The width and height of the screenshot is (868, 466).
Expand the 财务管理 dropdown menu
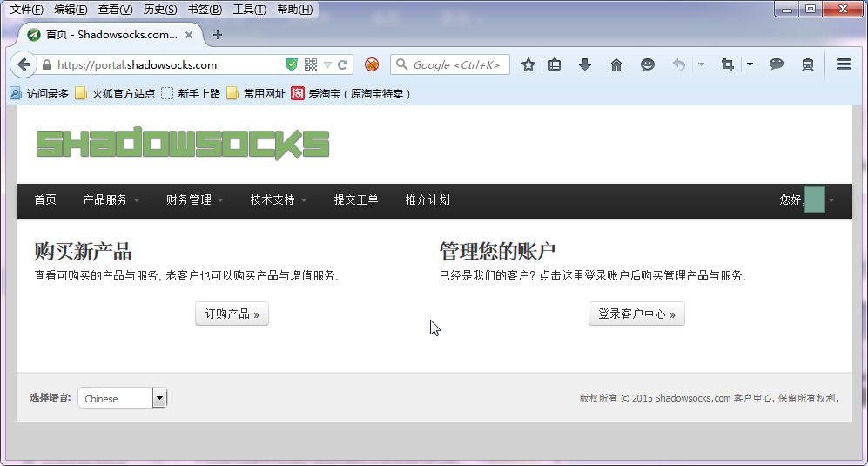195,200
